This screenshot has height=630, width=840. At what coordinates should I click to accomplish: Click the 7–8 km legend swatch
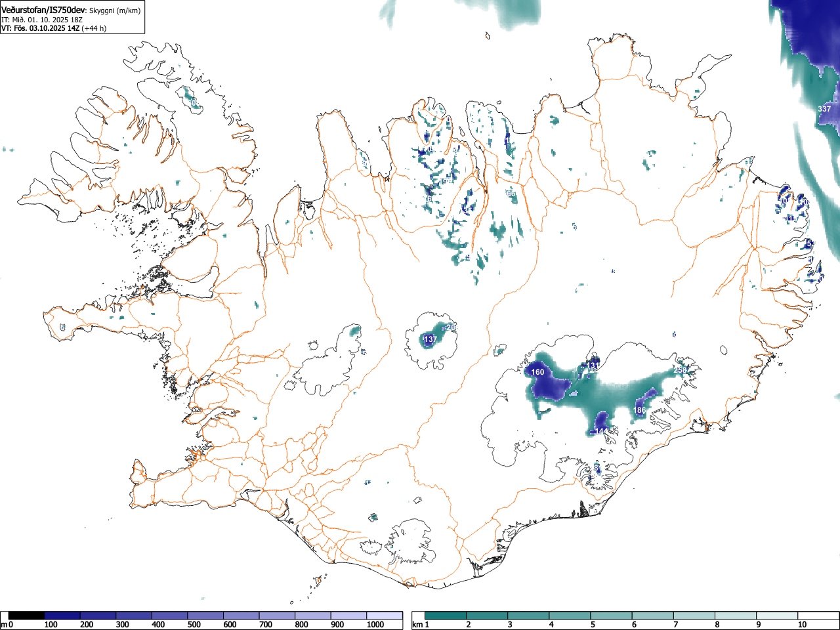(694, 616)
